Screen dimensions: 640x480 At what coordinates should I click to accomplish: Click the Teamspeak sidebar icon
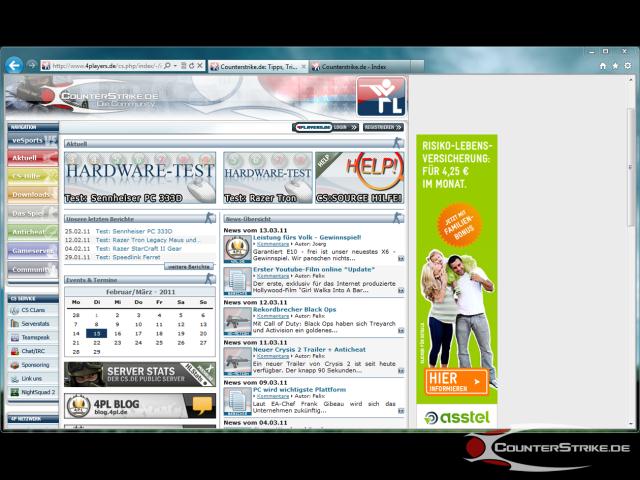pos(14,337)
